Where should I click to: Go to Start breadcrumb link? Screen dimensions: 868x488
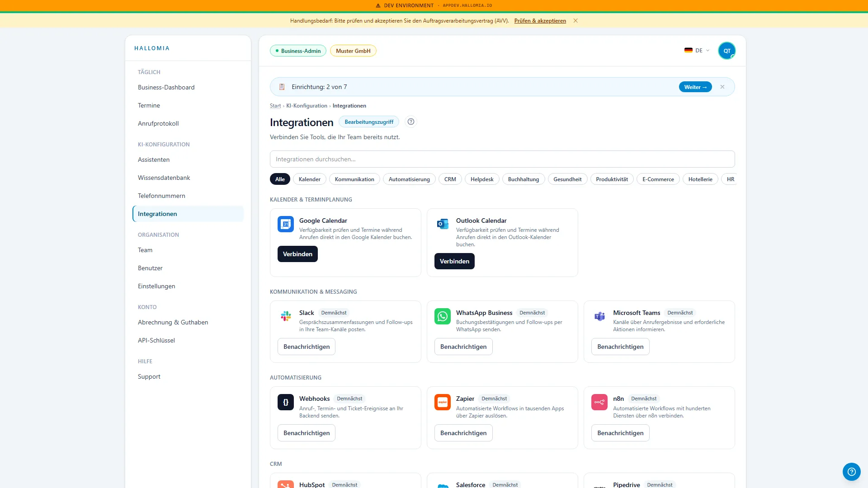[275, 106]
